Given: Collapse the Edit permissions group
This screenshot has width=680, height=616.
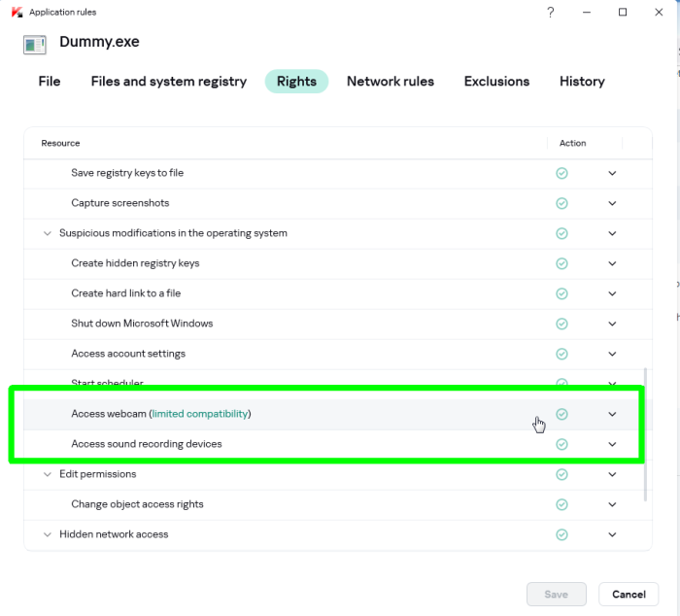Looking at the screenshot, I should pos(48,474).
